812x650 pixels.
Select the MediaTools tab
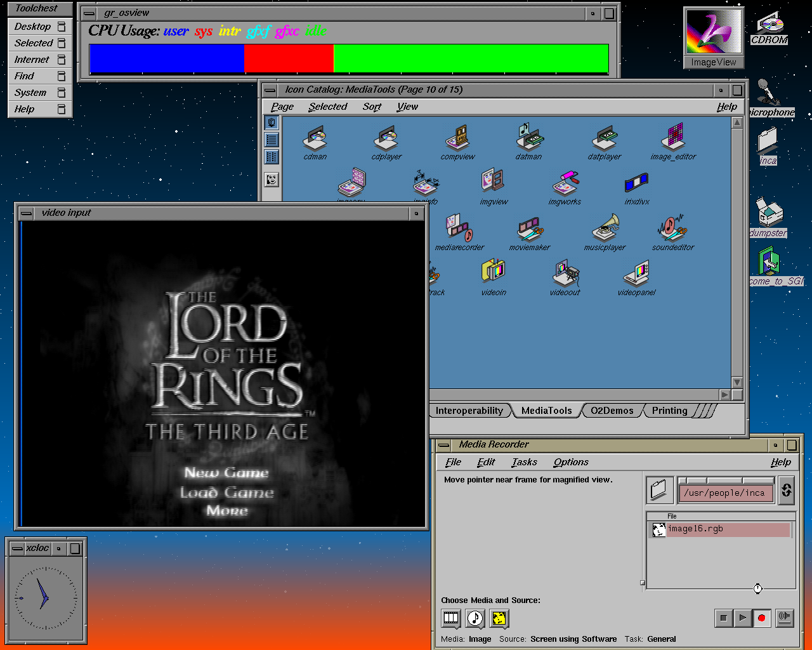click(546, 411)
